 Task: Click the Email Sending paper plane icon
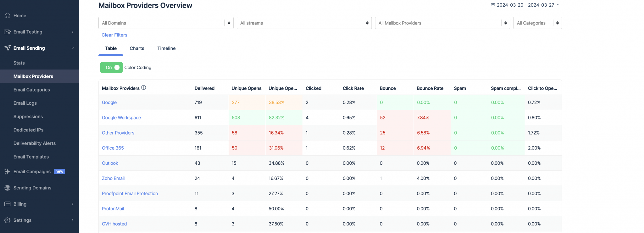click(8, 48)
